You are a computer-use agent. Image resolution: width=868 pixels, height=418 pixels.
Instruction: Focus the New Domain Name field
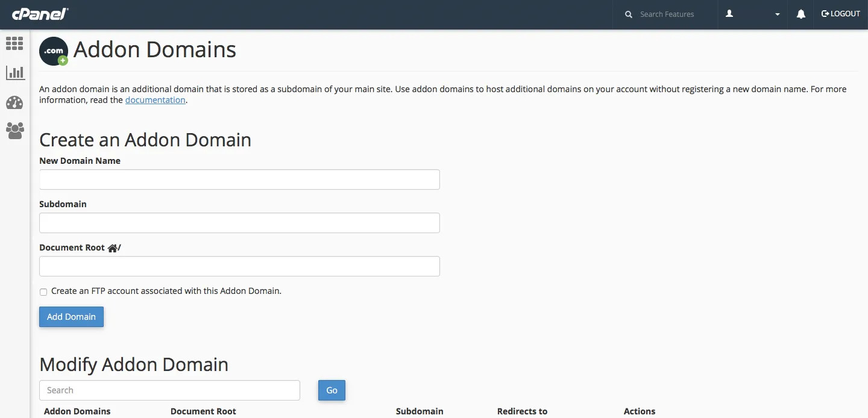tap(239, 179)
